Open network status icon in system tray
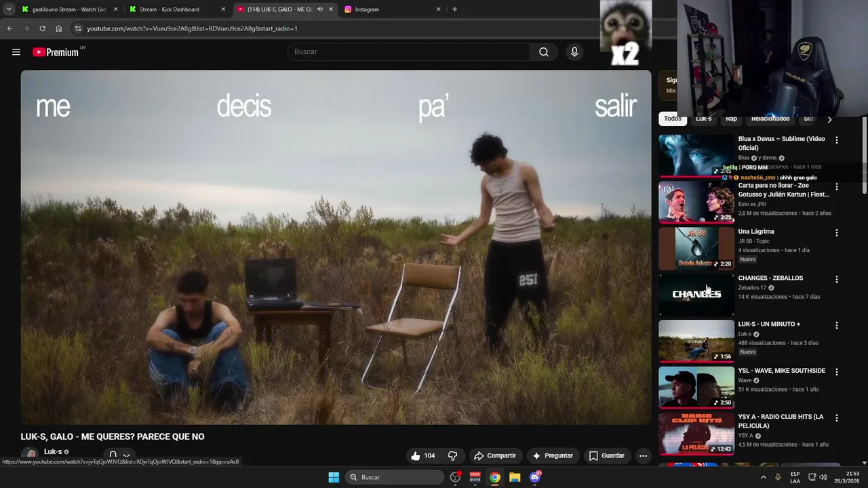This screenshot has width=868, height=488. [812, 477]
